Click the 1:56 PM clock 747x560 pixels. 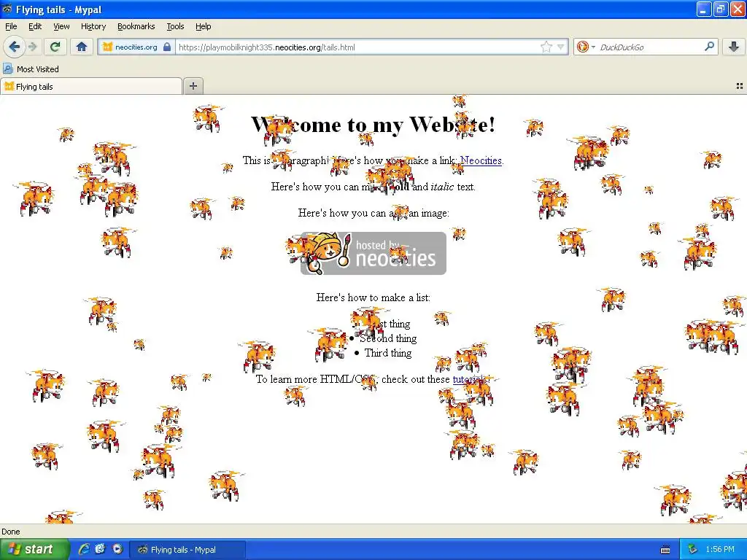point(720,549)
